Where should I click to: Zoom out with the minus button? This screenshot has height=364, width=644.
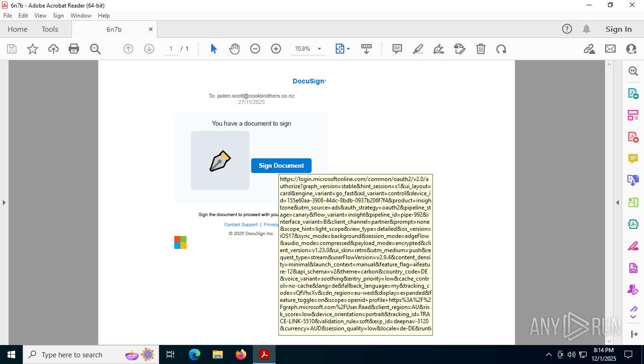(x=255, y=49)
